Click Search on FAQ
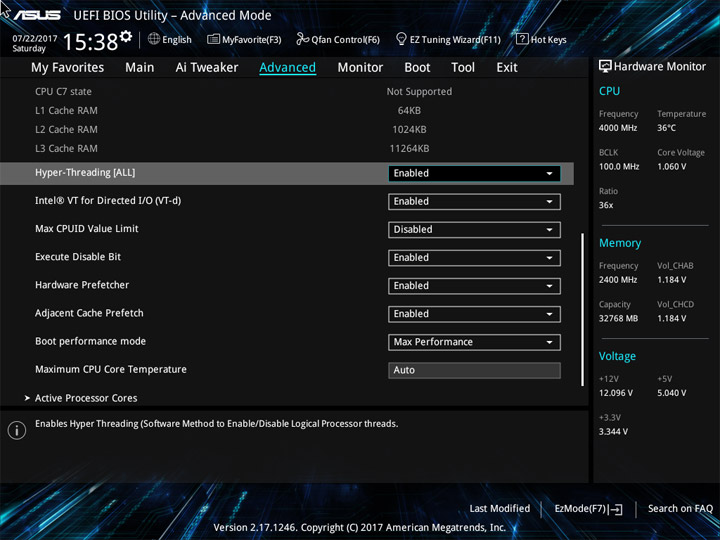 tap(680, 508)
